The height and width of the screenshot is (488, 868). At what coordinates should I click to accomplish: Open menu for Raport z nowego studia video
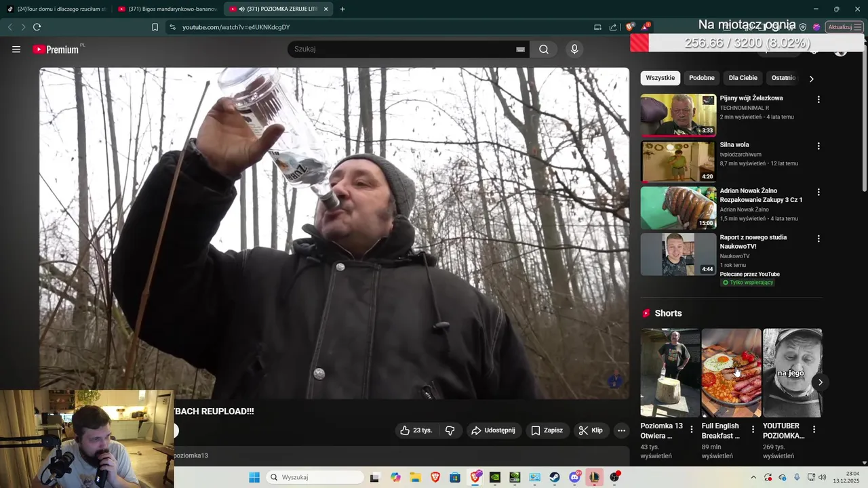click(x=818, y=239)
